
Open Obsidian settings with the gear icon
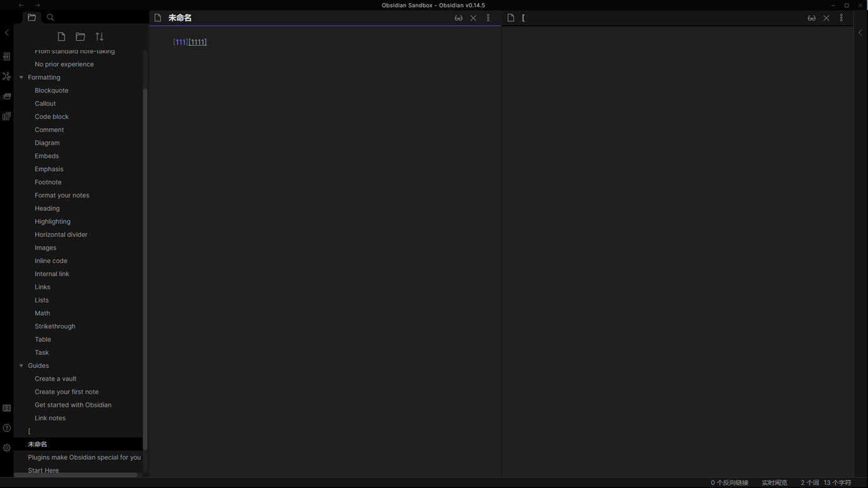coord(7,448)
